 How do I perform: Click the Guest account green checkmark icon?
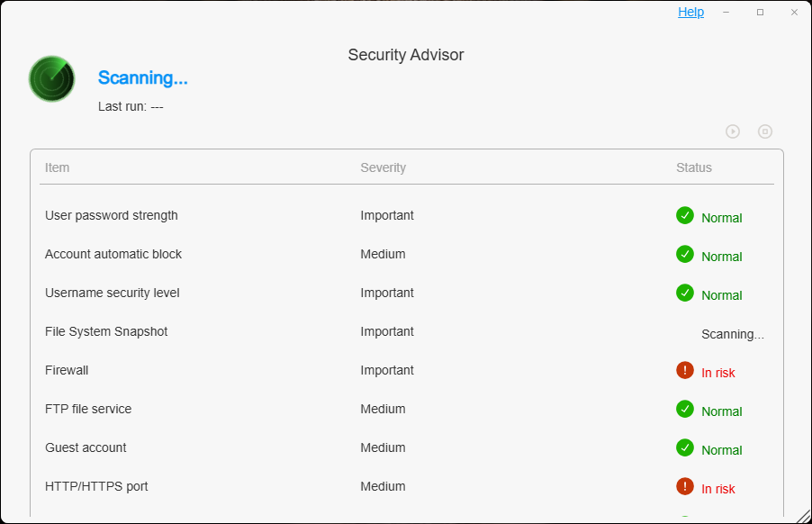[685, 447]
